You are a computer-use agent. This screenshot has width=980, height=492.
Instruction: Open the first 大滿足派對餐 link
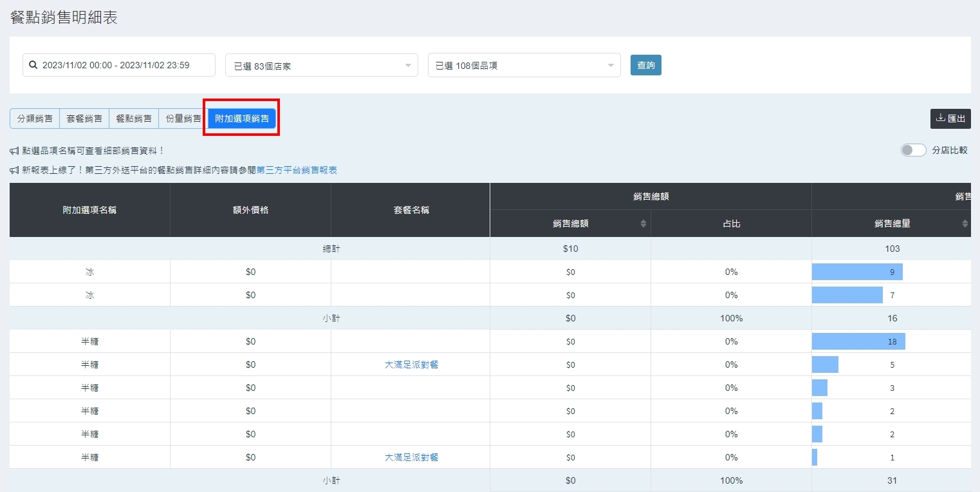pyautogui.click(x=411, y=364)
